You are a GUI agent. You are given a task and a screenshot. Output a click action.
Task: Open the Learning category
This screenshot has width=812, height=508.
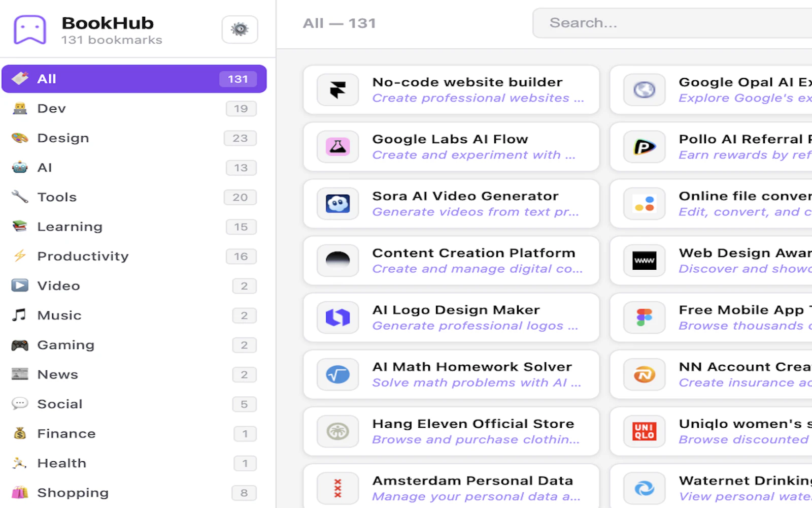coord(134,227)
